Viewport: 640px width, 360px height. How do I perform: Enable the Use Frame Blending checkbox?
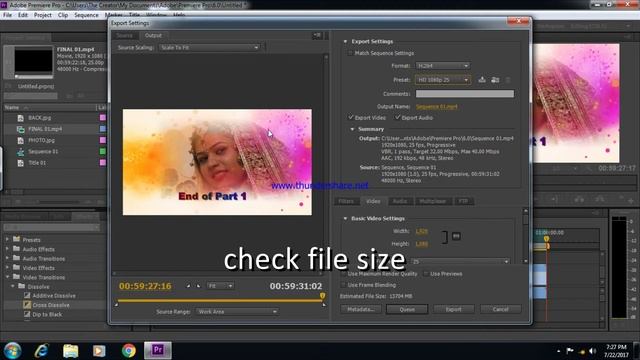click(x=343, y=285)
